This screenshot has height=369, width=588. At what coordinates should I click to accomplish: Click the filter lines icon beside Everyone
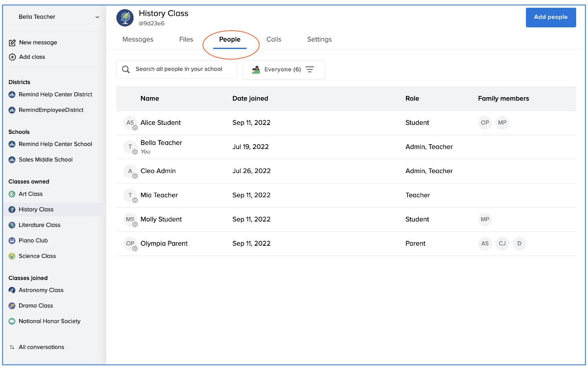[x=310, y=69]
